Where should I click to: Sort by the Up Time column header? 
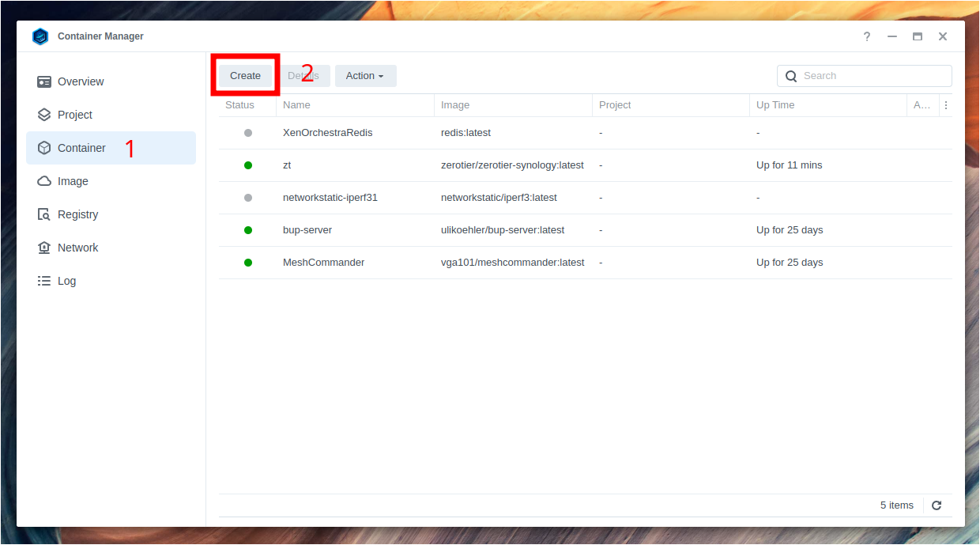(775, 105)
